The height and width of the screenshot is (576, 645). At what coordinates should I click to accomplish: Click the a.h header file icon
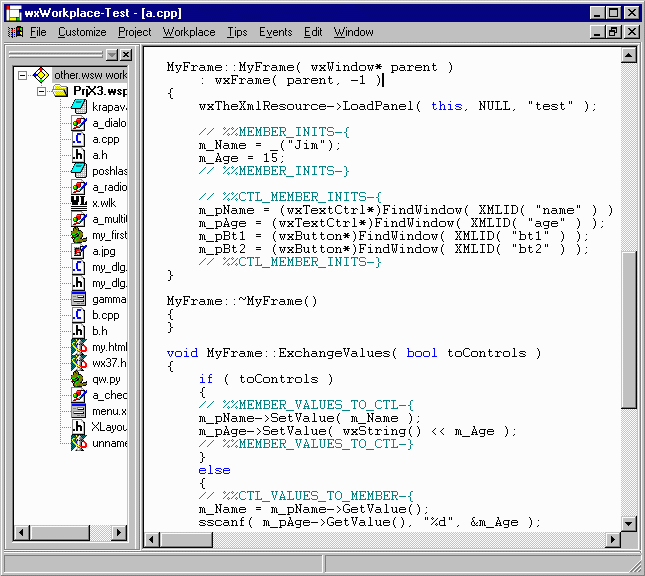[x=79, y=155]
